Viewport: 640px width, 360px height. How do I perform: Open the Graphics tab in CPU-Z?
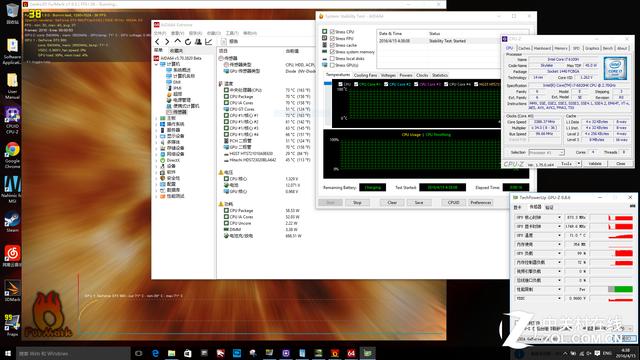point(592,48)
